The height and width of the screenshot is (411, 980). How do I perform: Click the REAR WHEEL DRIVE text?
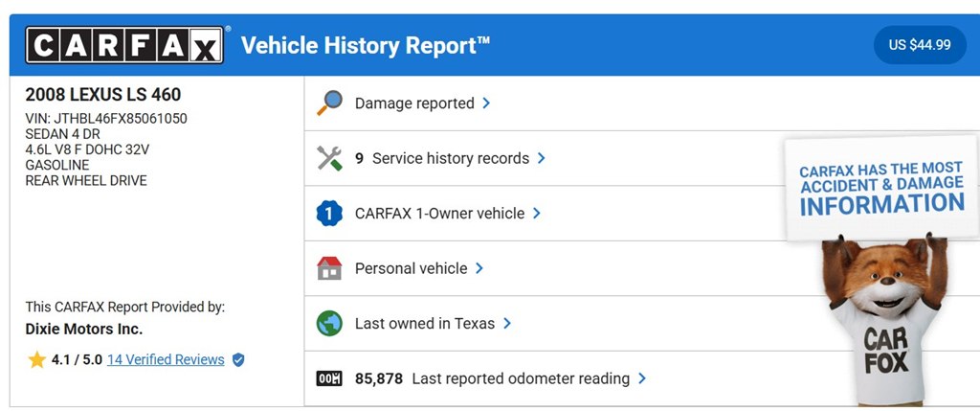86,181
